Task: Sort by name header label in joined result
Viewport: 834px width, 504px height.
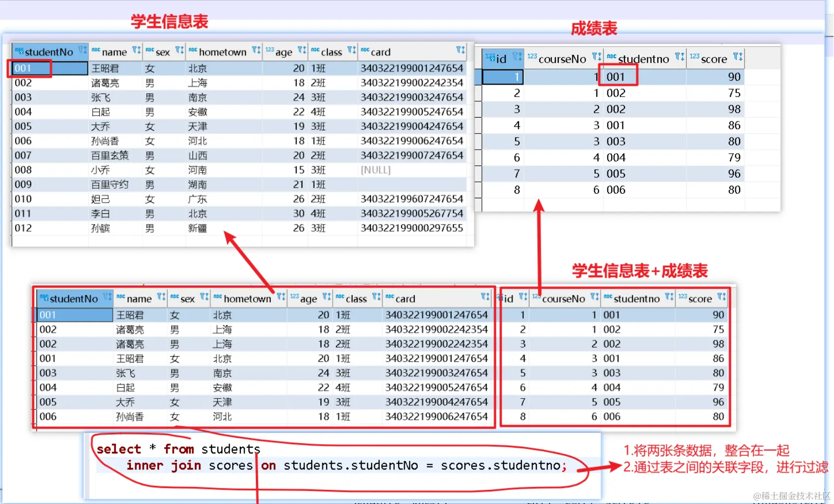Action: tap(139, 299)
